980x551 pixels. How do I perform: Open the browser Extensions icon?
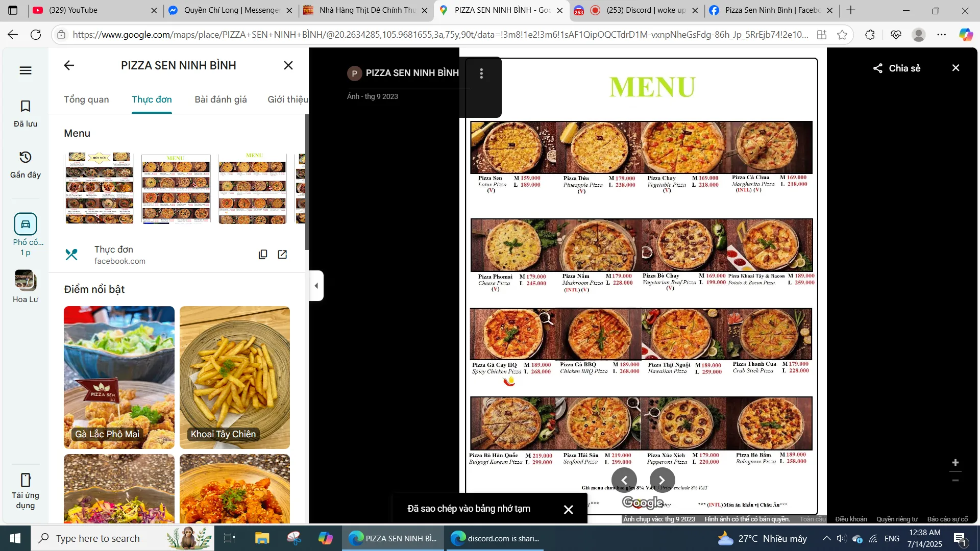[x=870, y=35]
